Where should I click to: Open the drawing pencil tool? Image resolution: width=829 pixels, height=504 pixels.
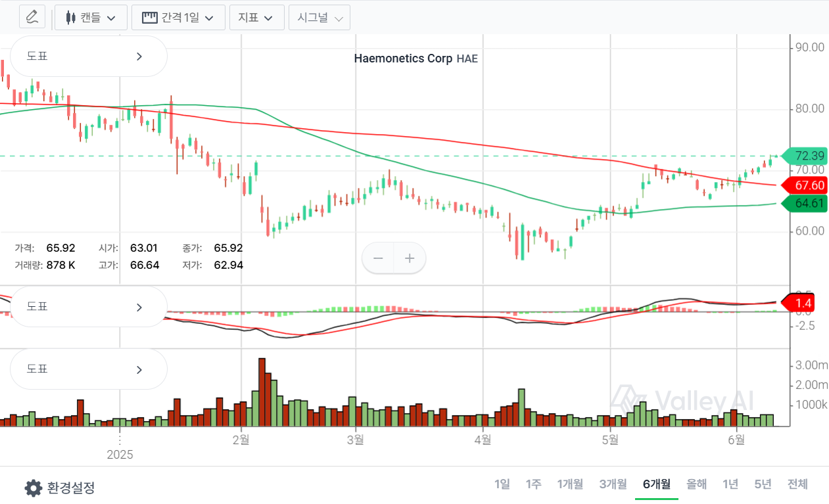click(x=32, y=17)
